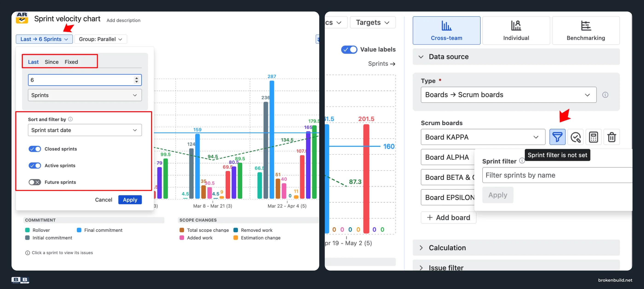Open the Board KAPPA dropdown

(x=483, y=137)
